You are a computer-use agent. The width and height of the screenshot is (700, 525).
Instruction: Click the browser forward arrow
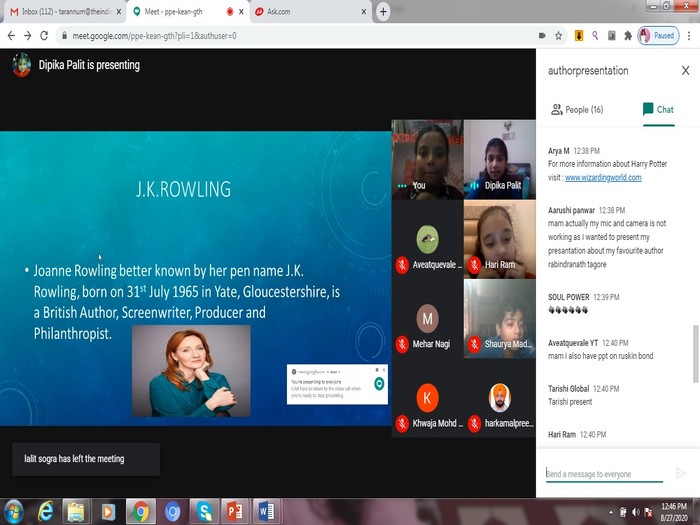click(28, 36)
